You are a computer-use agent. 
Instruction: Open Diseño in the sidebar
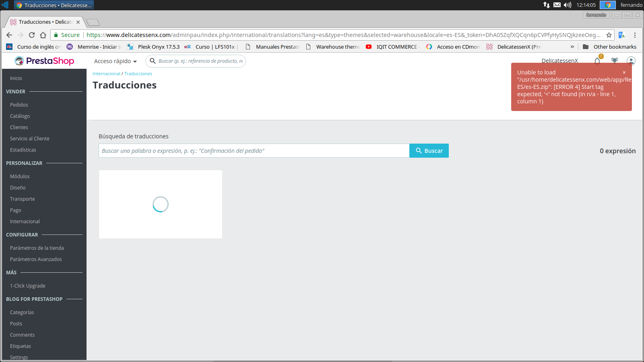(18, 188)
